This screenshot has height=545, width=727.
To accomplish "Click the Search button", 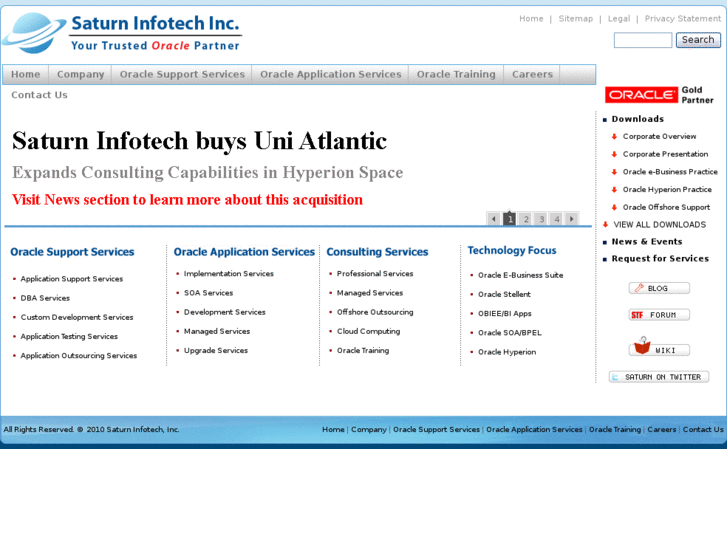I will [698, 40].
